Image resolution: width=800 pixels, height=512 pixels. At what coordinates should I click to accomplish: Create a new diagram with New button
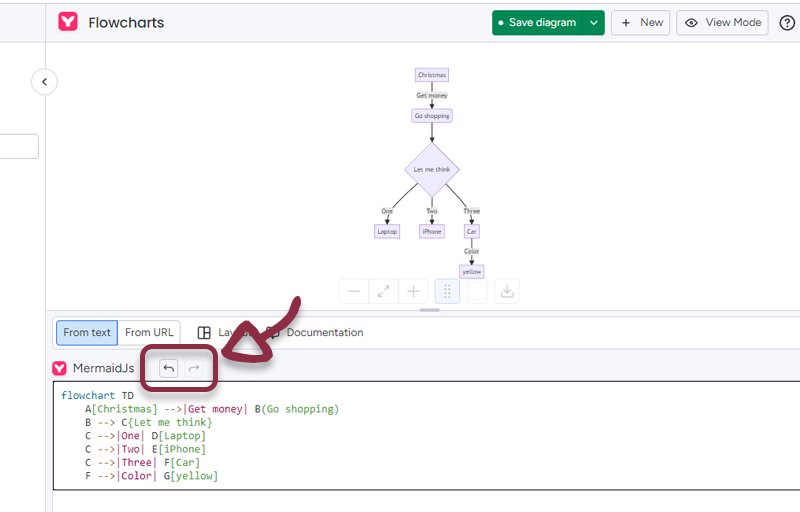pos(640,23)
